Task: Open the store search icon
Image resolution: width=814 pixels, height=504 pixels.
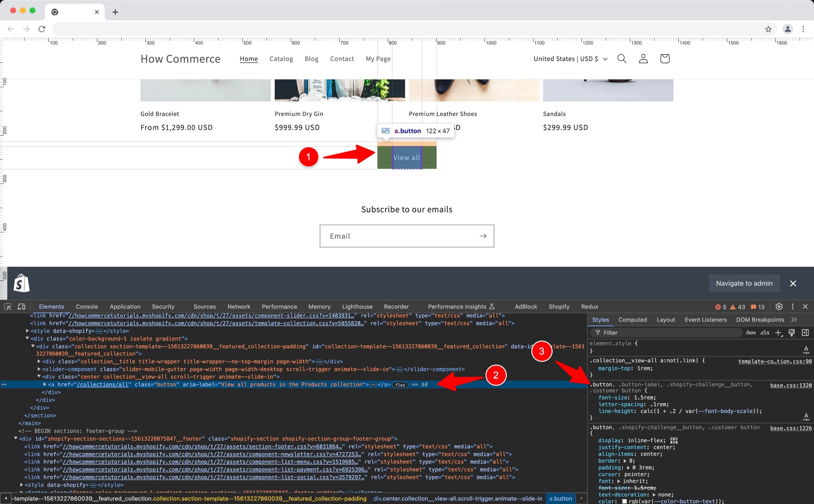Action: [622, 59]
